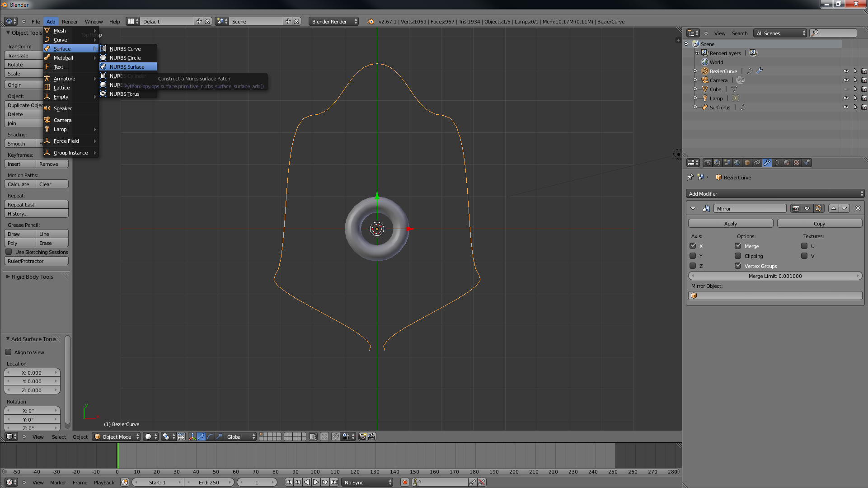
Task: Select the rotate manipulator arc icon
Action: pyautogui.click(x=210, y=437)
